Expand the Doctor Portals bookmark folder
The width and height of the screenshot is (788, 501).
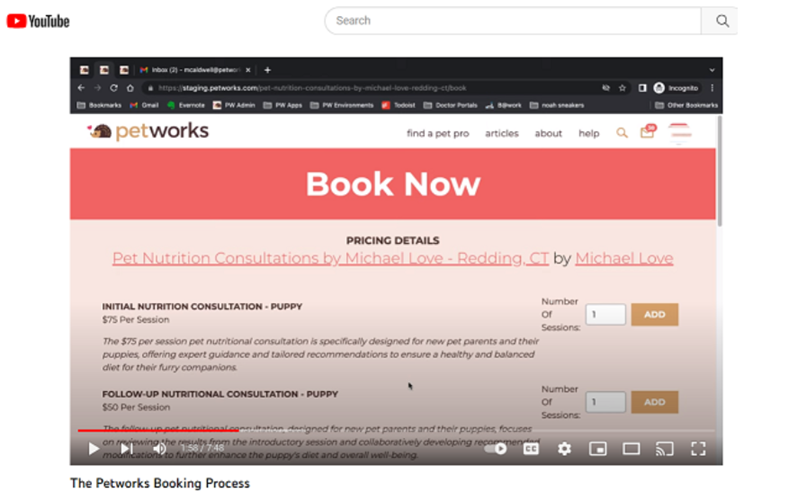(x=450, y=105)
